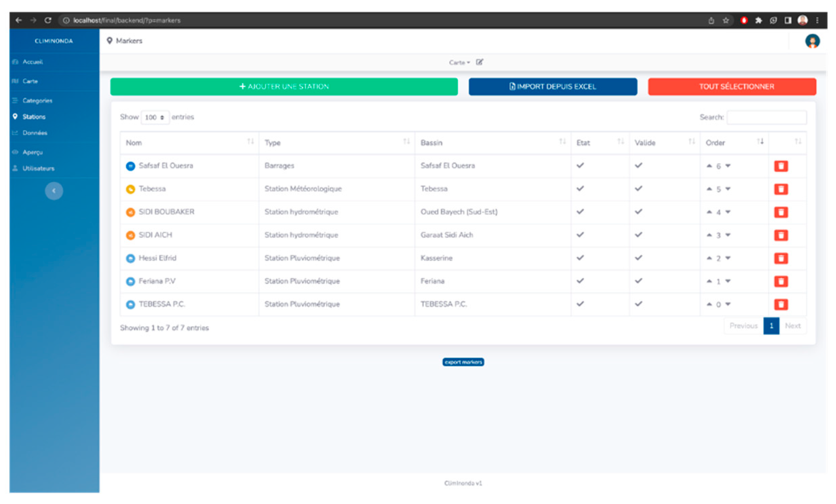Go to Données in the sidebar

point(35,133)
